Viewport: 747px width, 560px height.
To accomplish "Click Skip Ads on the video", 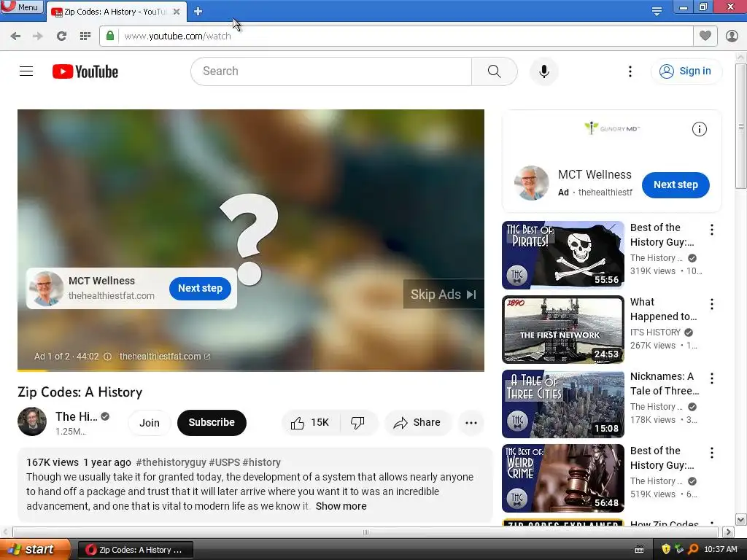I will [444, 295].
